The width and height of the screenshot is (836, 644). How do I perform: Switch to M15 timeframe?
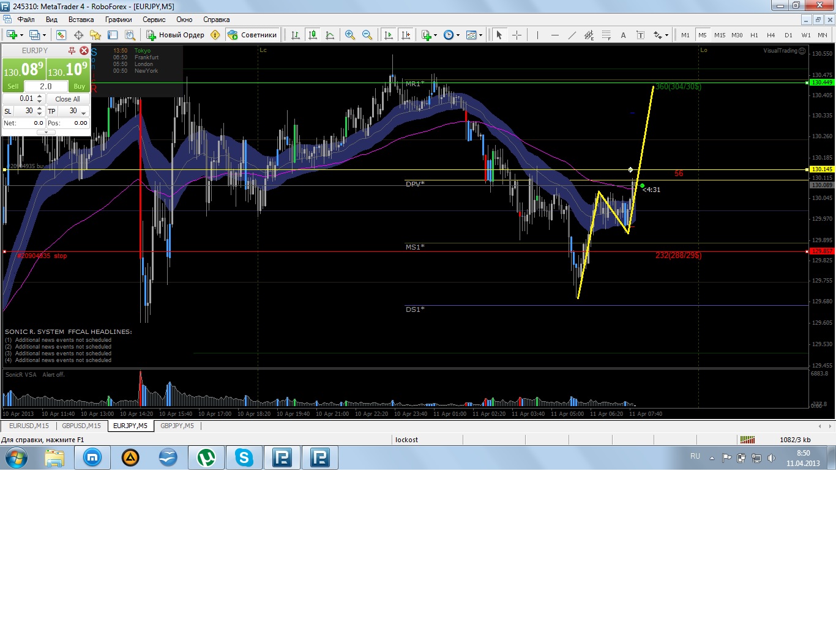(x=720, y=35)
